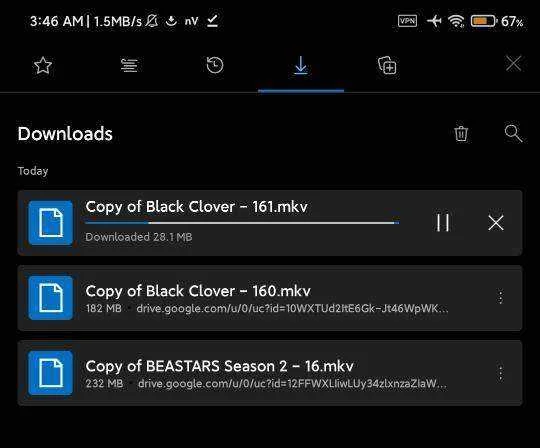Screen dimensions: 540x448
Task: Click the Downloads heading
Action: tap(65, 134)
